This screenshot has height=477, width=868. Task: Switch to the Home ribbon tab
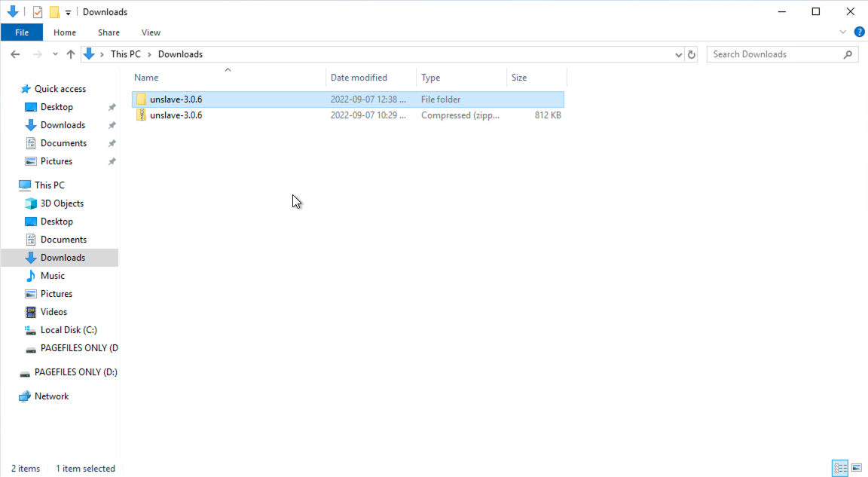tap(65, 32)
